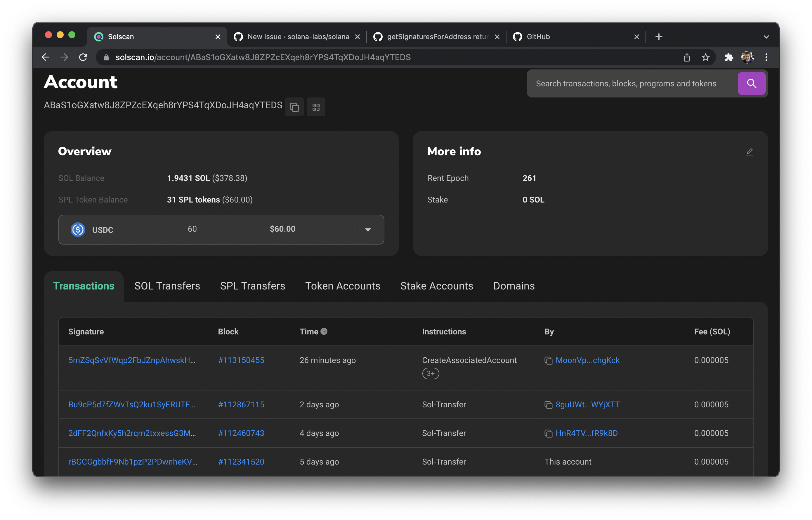Expand the 3+ instructions badge
The image size is (812, 520).
430,374
